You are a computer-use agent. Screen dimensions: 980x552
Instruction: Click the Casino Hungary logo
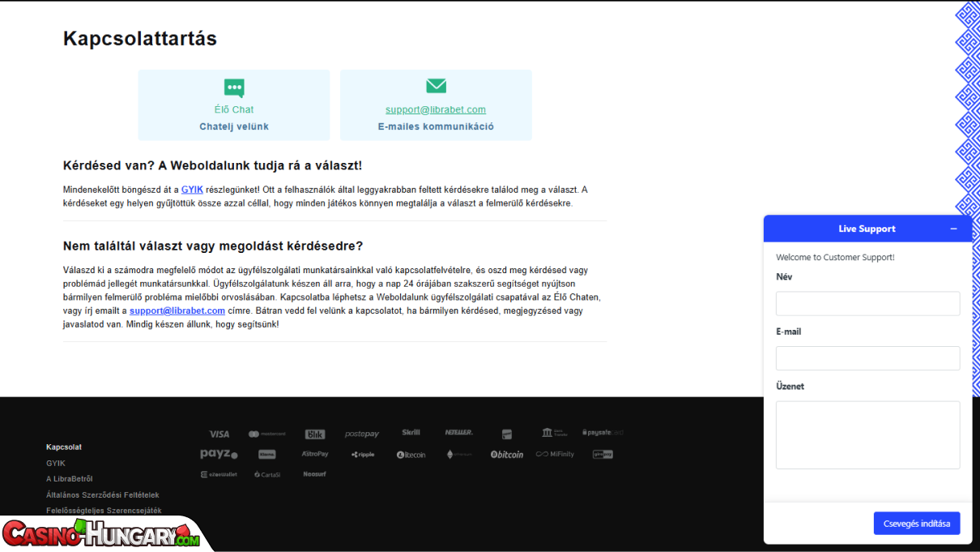click(101, 535)
